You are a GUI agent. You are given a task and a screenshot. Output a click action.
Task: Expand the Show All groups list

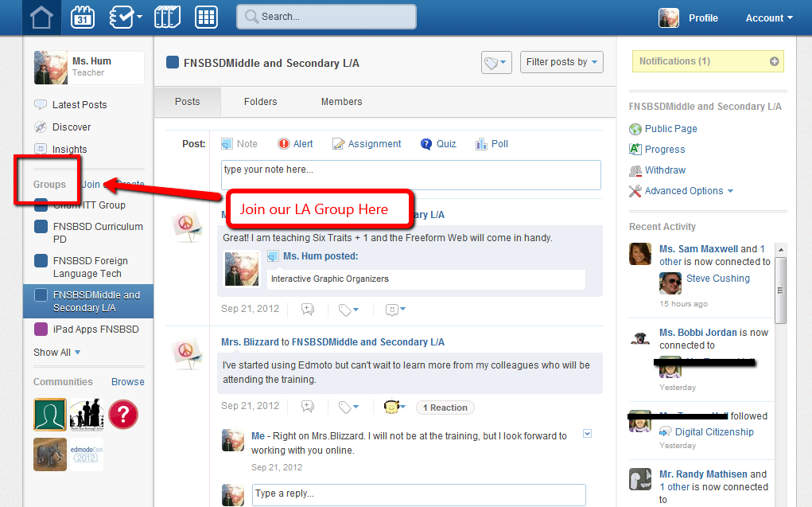[x=57, y=353]
